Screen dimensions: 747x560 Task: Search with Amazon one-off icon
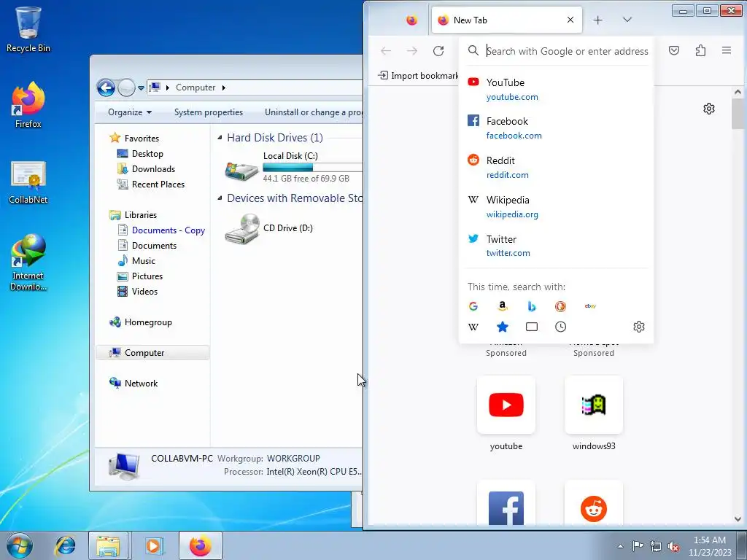point(502,306)
